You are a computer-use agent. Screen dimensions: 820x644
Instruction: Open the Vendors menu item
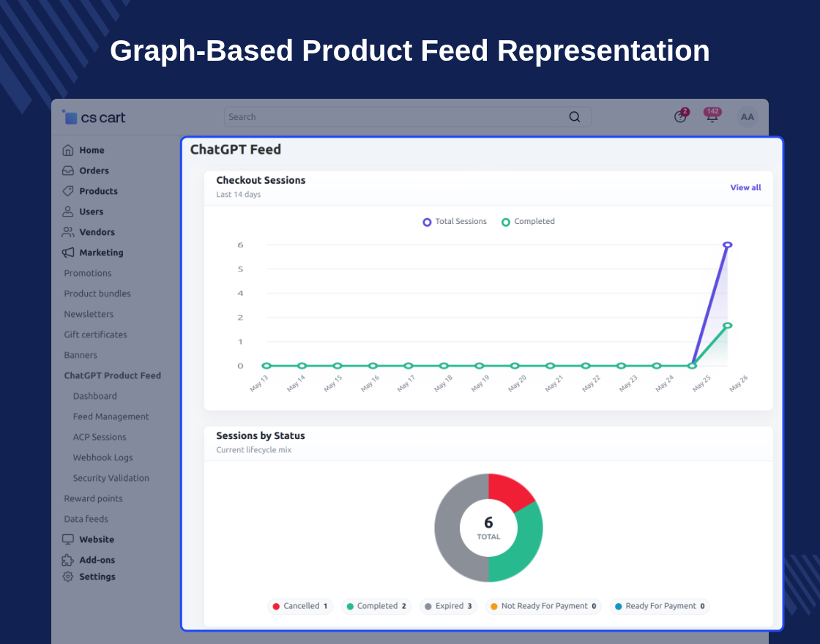(97, 231)
